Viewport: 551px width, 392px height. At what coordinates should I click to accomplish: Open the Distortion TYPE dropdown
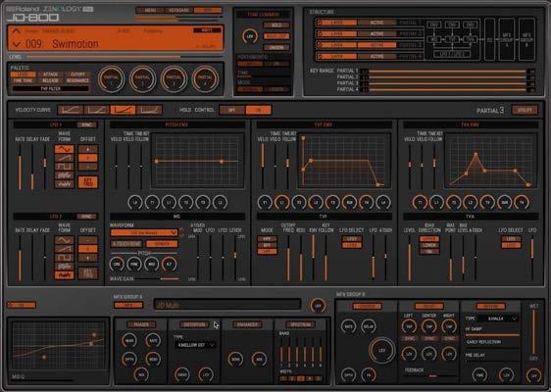pos(195,345)
